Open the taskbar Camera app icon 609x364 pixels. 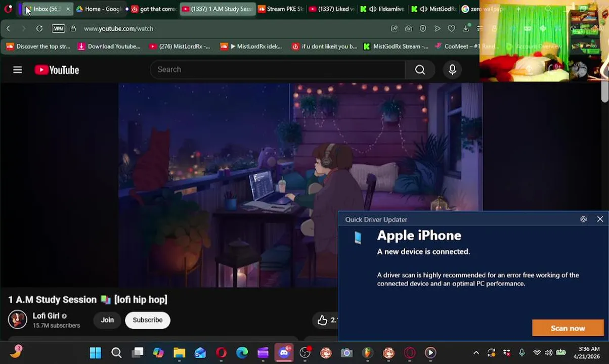(x=346, y=353)
